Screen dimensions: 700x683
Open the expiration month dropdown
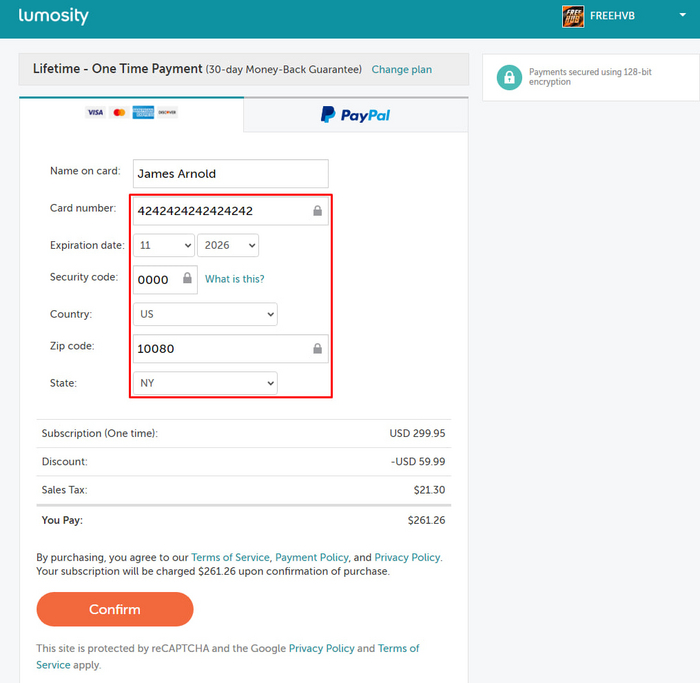[164, 245]
